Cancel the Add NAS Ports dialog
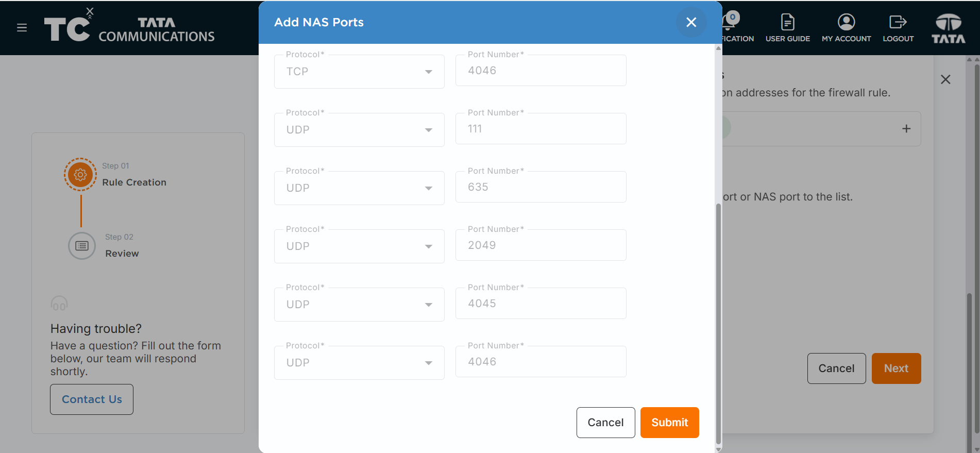The image size is (980, 453). point(605,423)
